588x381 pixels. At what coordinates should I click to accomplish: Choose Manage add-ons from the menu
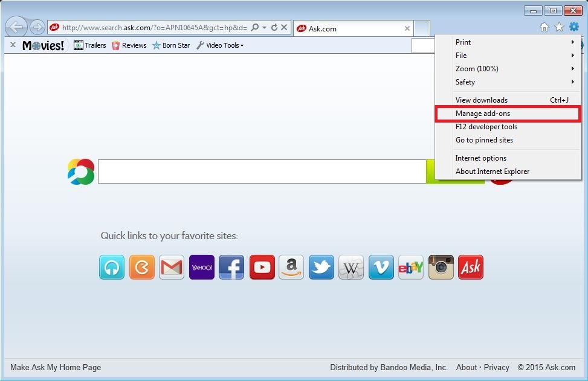point(508,114)
